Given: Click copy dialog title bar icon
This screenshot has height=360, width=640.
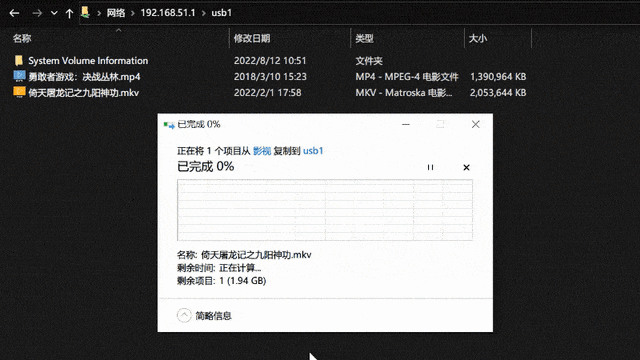Looking at the screenshot, I should (169, 124).
